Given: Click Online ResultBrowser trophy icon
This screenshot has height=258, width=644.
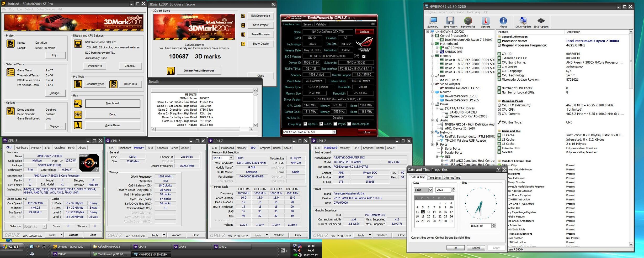Looking at the screenshot, I should click(x=171, y=71).
